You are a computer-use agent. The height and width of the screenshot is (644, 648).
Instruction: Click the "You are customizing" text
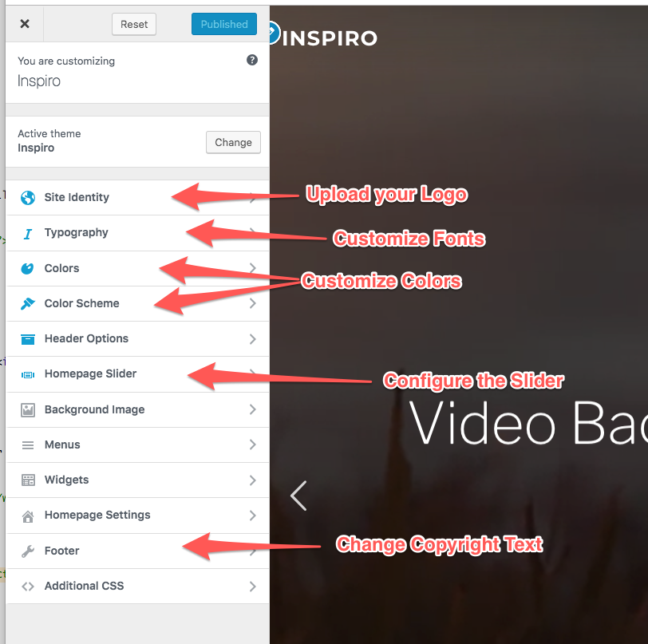point(66,61)
